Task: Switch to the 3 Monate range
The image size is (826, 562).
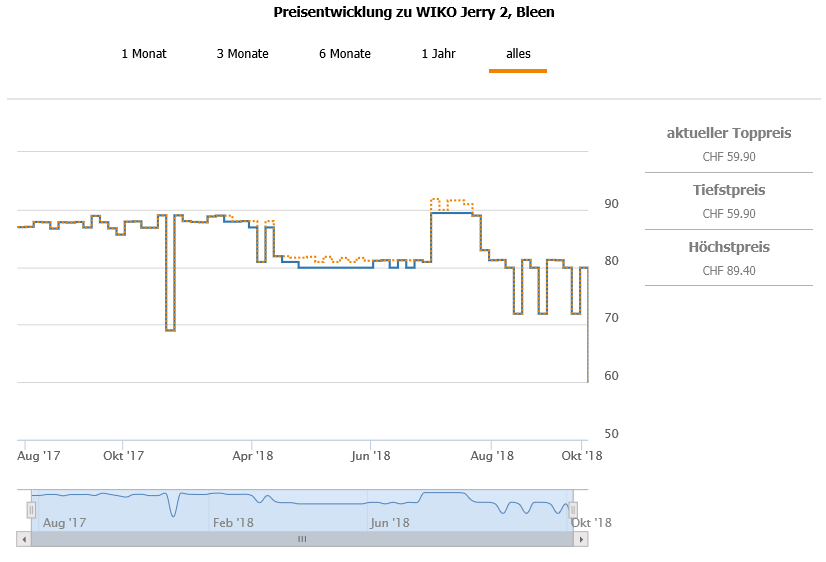Action: (242, 54)
